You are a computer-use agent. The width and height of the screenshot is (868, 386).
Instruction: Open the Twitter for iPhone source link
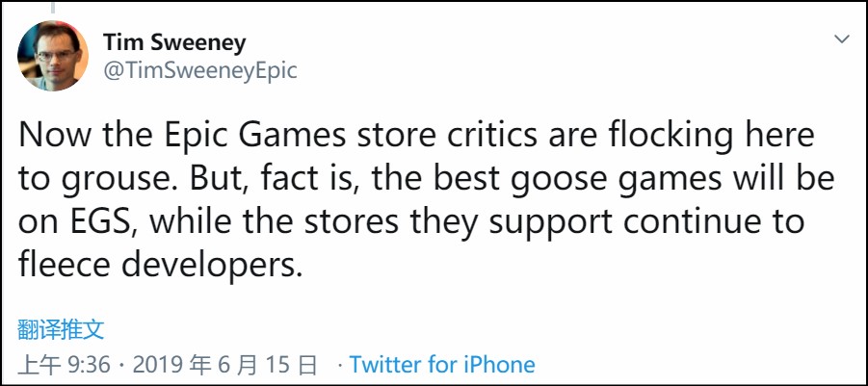[x=442, y=365]
